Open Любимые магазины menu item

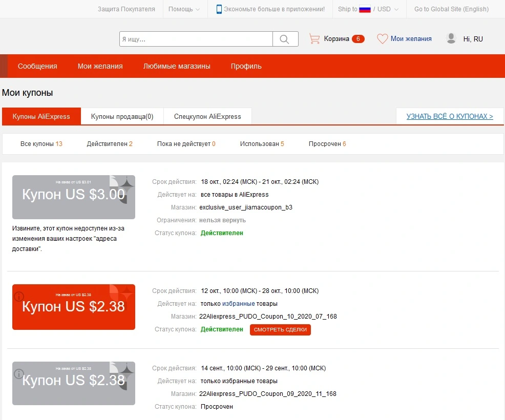177,66
